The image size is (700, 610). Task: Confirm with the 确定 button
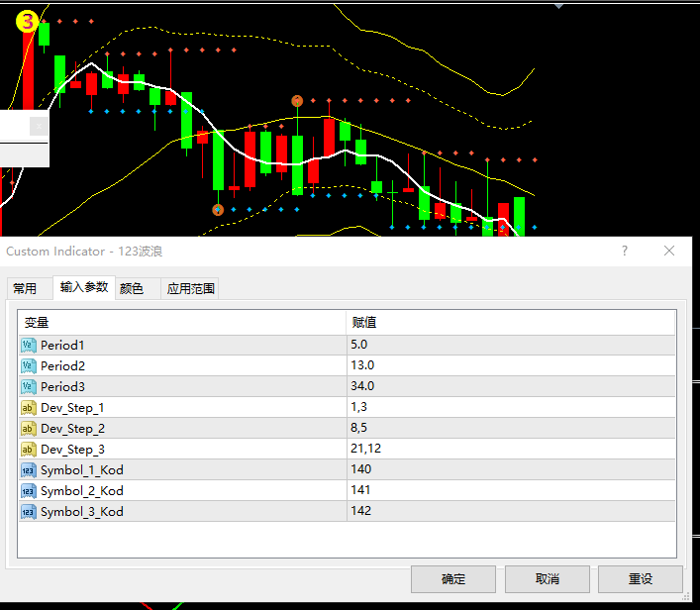pyautogui.click(x=453, y=579)
